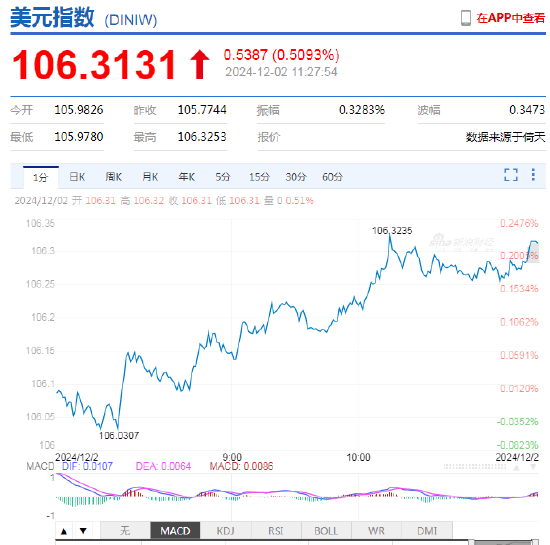
Task: Switch to the 日K chart tab
Action: point(77,177)
